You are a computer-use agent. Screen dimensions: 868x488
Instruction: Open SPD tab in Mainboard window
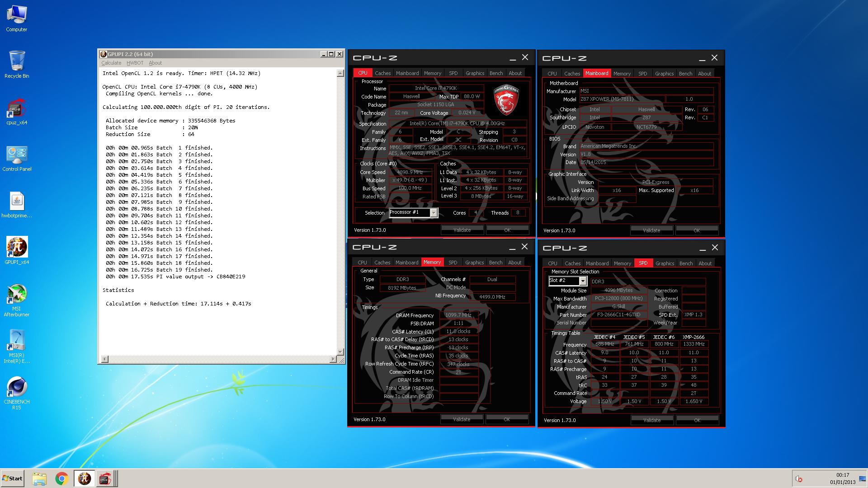pyautogui.click(x=642, y=74)
